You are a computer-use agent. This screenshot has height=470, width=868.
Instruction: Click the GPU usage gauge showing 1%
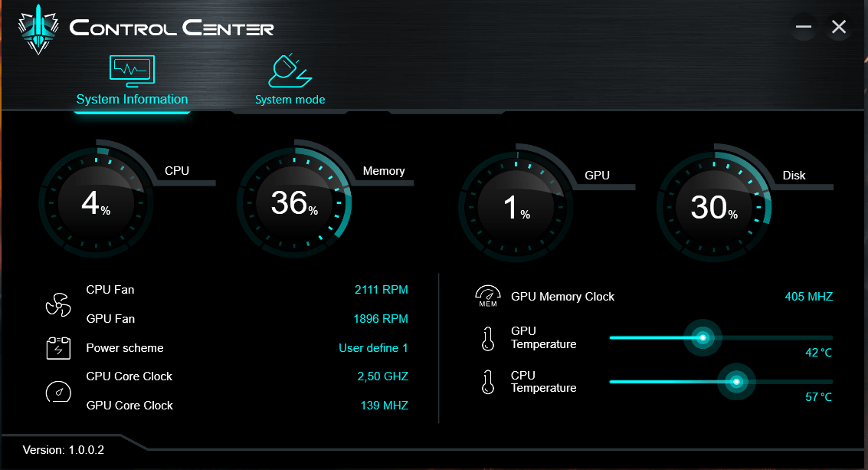516,207
